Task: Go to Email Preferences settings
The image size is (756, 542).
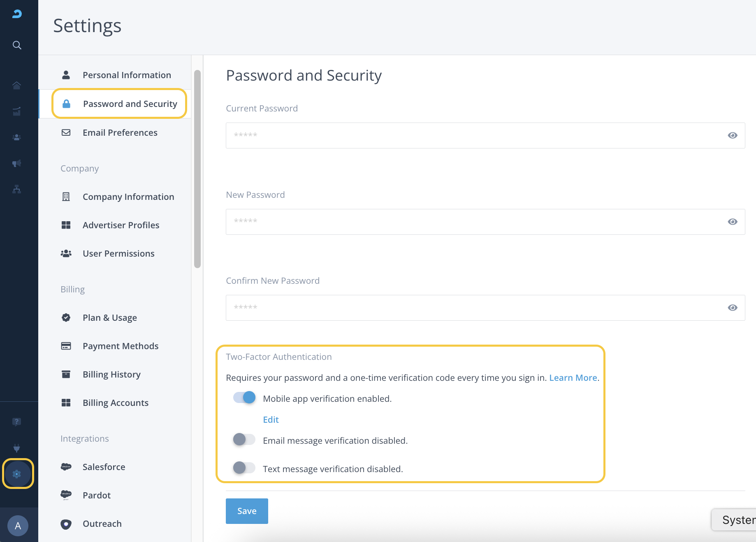Action: coord(120,132)
